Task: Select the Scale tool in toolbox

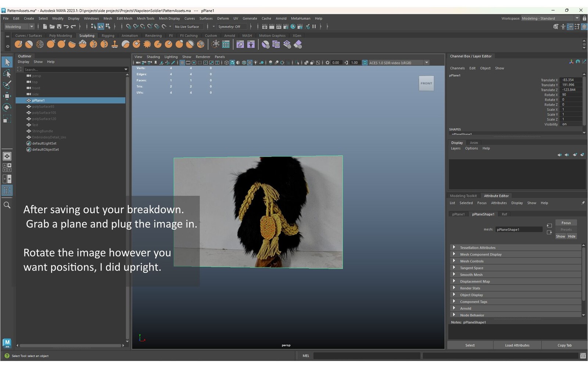Action: point(7,119)
